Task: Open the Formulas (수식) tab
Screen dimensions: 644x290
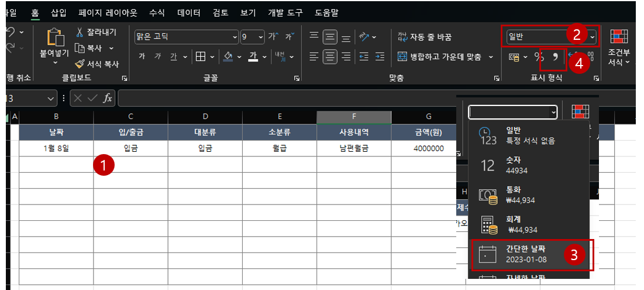Action: click(157, 13)
